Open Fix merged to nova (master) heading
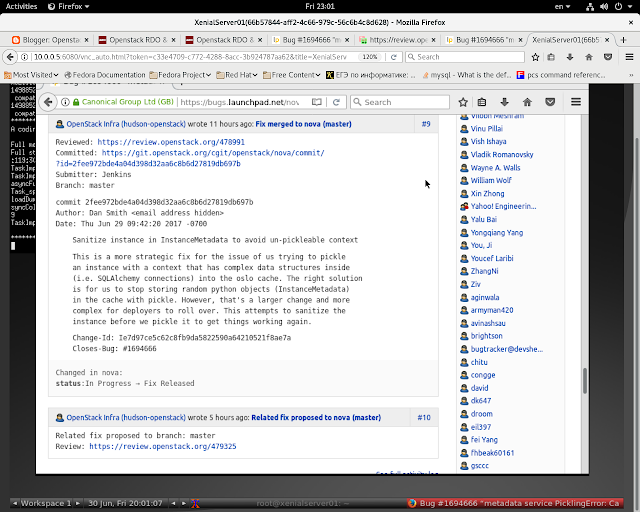Screen dimensions: 640x512 [x=303, y=124]
